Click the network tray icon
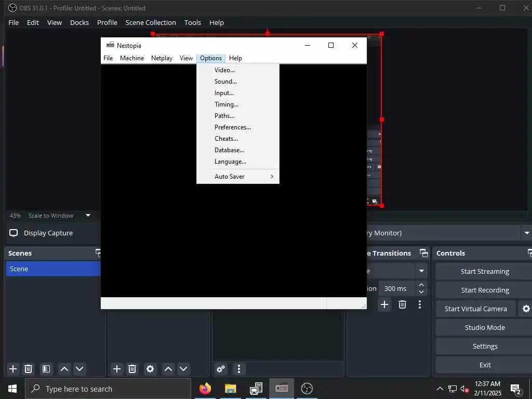The image size is (532, 399). pos(453,389)
